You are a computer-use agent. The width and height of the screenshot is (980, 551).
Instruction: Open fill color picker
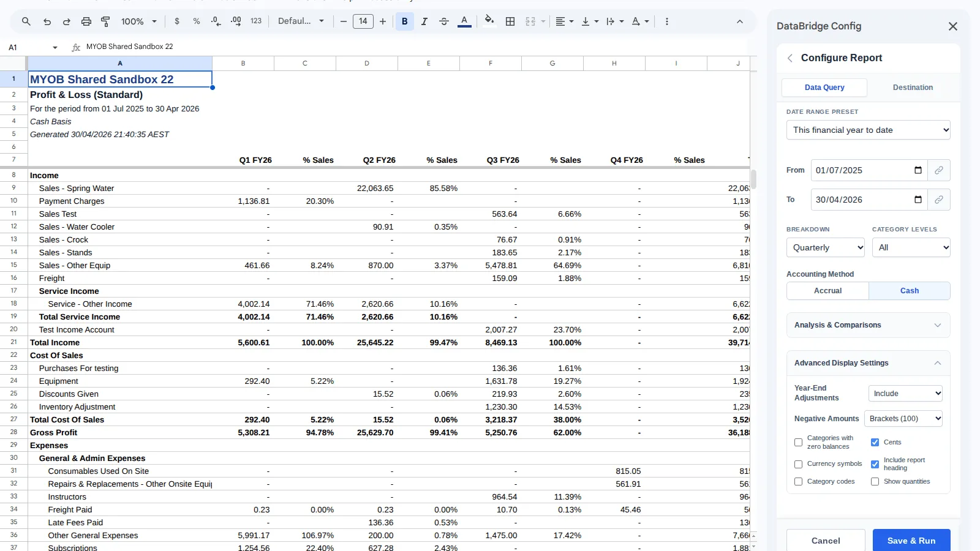click(x=489, y=21)
